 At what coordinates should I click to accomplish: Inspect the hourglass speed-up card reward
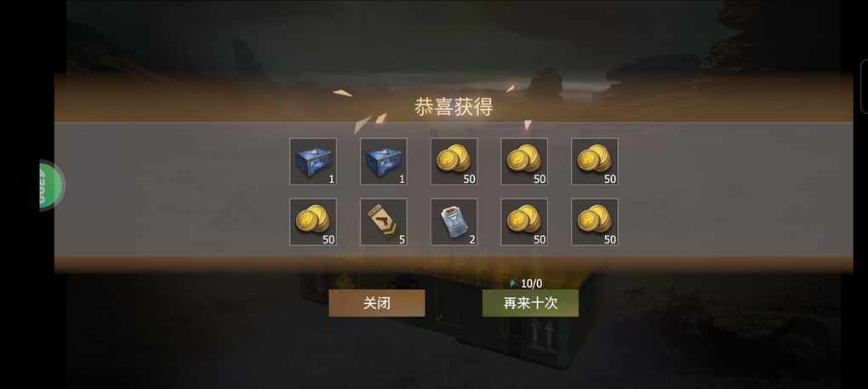pyautogui.click(x=454, y=222)
